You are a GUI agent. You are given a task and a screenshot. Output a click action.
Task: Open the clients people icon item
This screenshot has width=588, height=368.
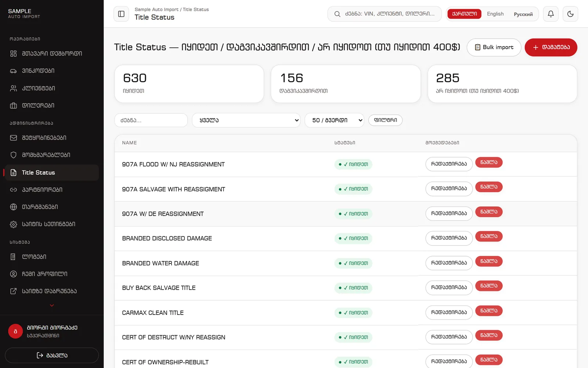click(x=13, y=88)
